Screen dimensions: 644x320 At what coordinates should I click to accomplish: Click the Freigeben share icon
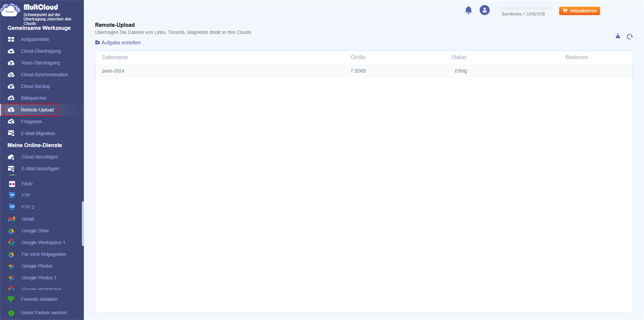click(x=11, y=122)
